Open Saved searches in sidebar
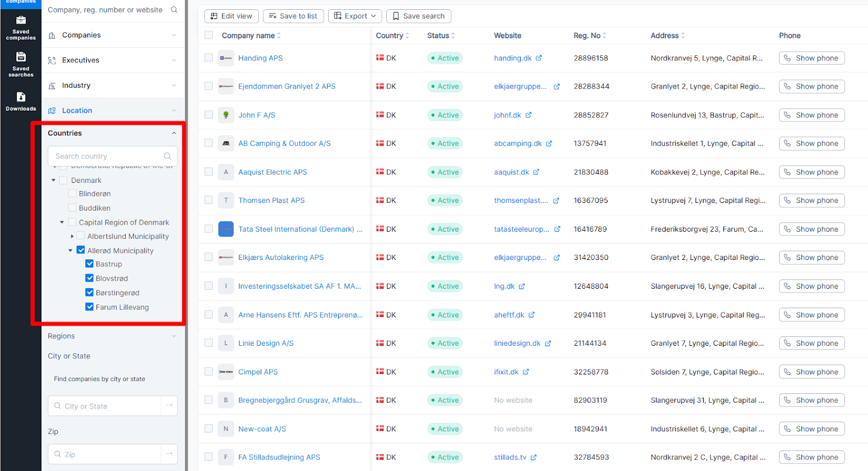The width and height of the screenshot is (868, 471). tap(21, 65)
